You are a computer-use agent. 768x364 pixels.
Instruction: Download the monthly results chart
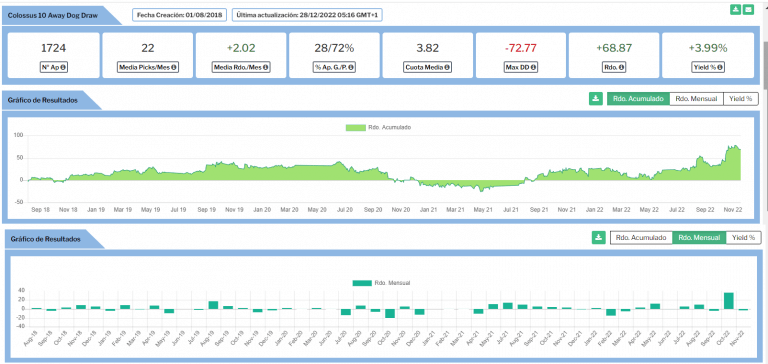[598, 238]
